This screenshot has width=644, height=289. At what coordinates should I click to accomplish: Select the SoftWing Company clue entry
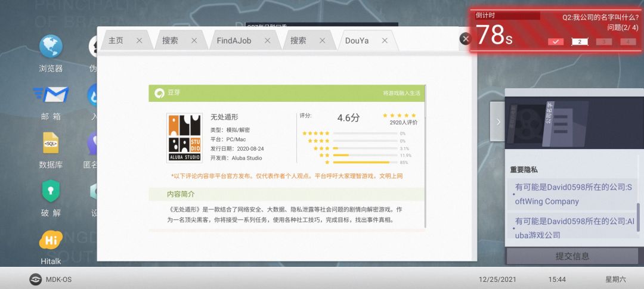click(572, 195)
